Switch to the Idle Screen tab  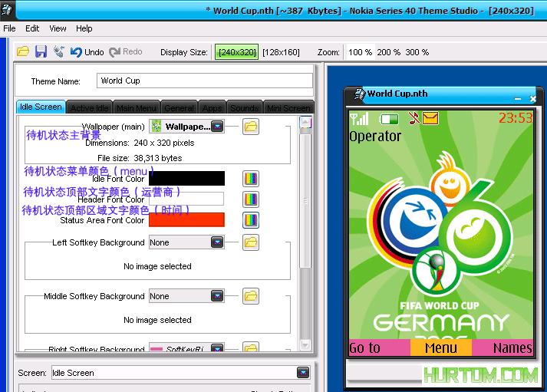click(41, 107)
